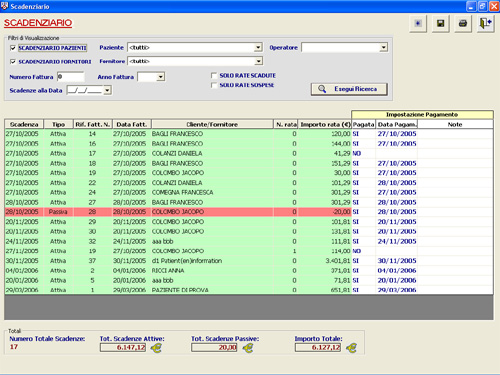Click the Note column header
The width and height of the screenshot is (500, 375).
pyautogui.click(x=455, y=124)
